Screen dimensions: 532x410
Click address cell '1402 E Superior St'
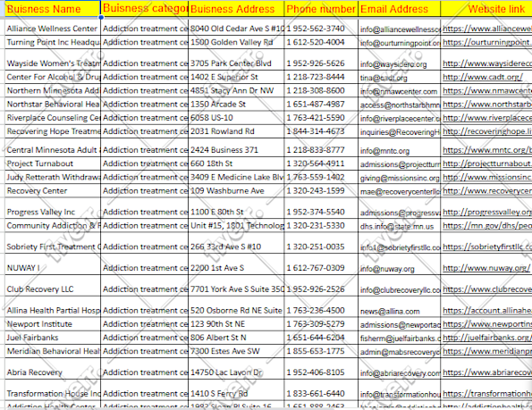pos(236,77)
